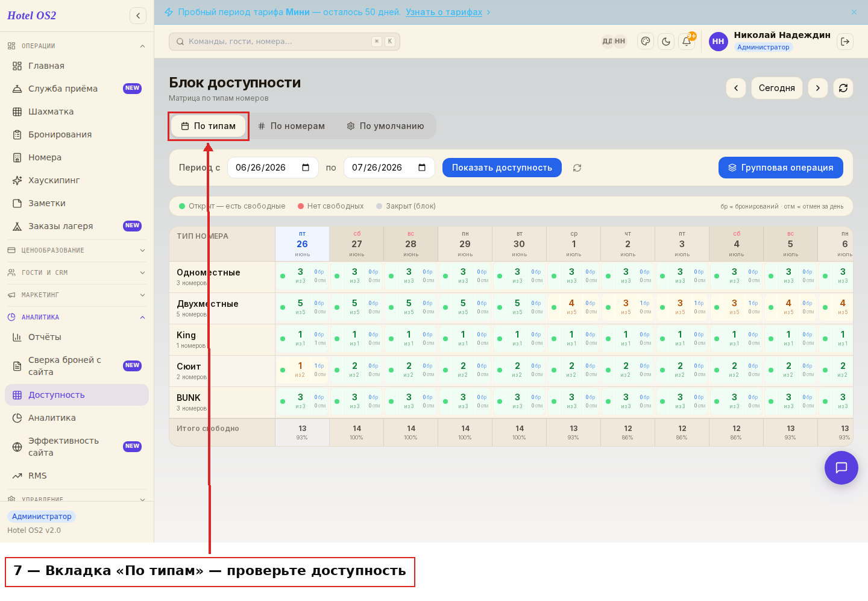Open Аналитика in the sidebar

point(77,418)
